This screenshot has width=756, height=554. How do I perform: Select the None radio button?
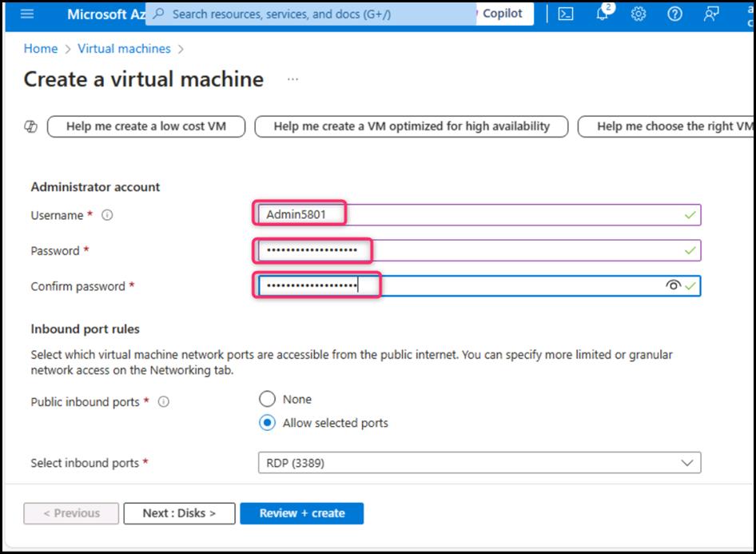click(267, 399)
